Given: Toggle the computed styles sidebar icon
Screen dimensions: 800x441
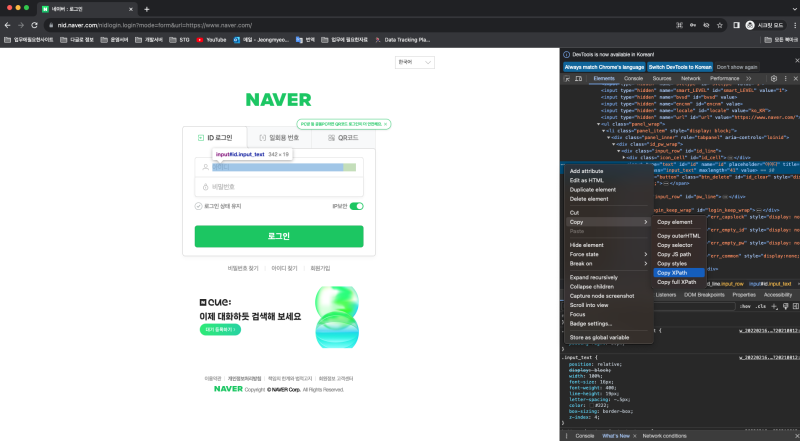Looking at the screenshot, I should [x=795, y=306].
